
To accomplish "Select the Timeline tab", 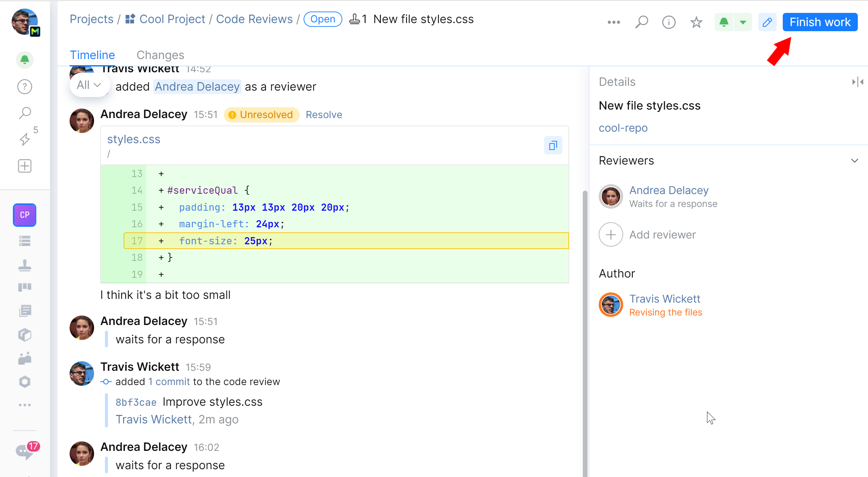I will (x=93, y=55).
